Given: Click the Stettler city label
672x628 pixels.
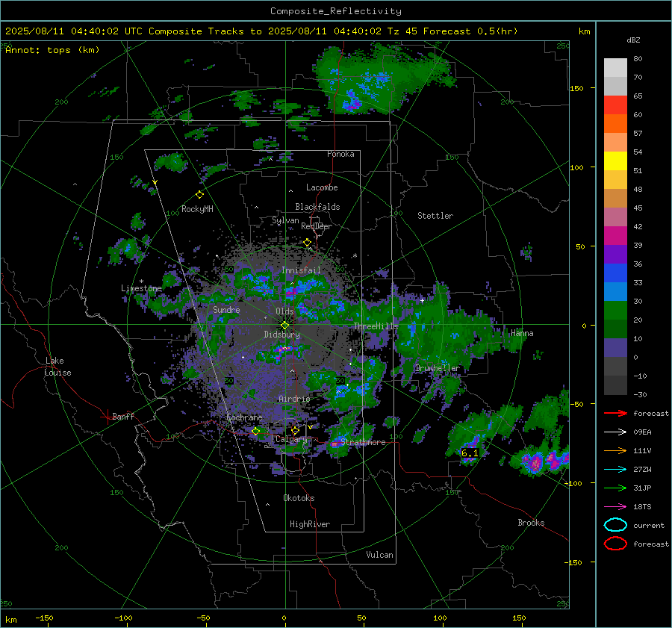Looking at the screenshot, I should click(435, 216).
